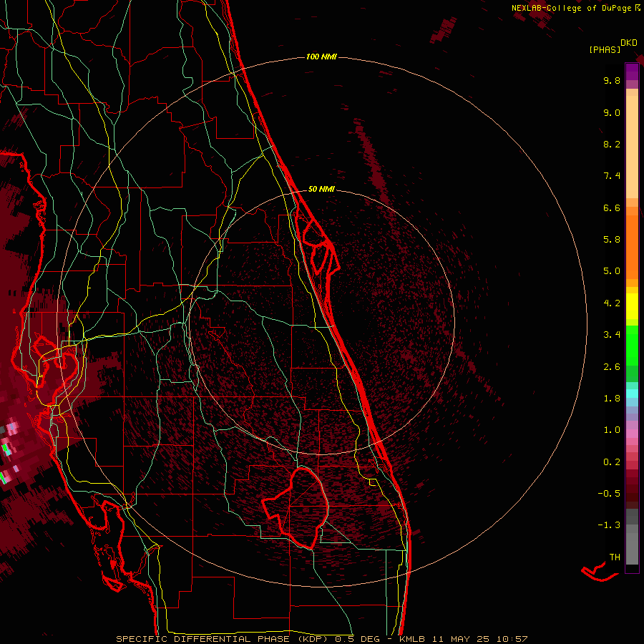Image resolution: width=644 pixels, height=644 pixels.
Task: Select the 50 NMI range ring label
Action: [x=321, y=189]
